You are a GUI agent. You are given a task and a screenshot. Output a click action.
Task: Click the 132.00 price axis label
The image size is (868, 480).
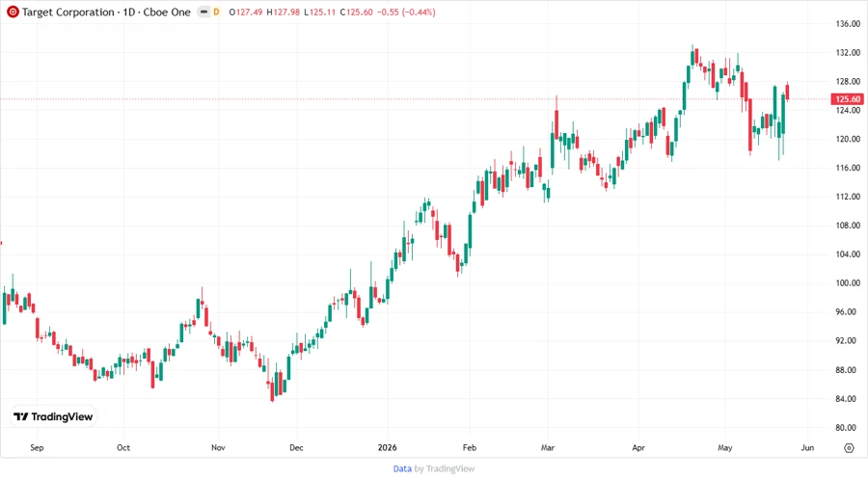tap(848, 53)
